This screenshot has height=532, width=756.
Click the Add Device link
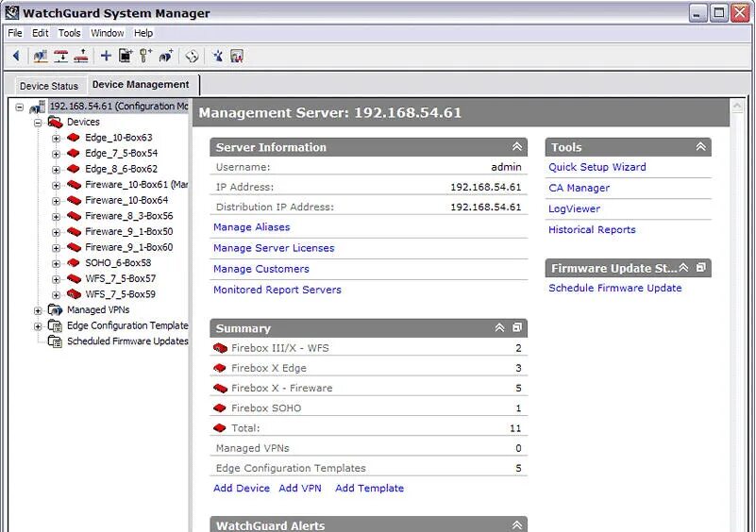(242, 488)
